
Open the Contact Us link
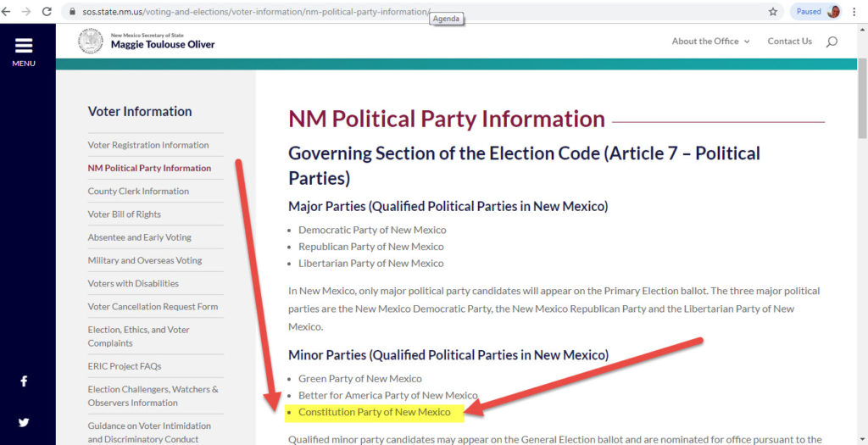click(789, 42)
